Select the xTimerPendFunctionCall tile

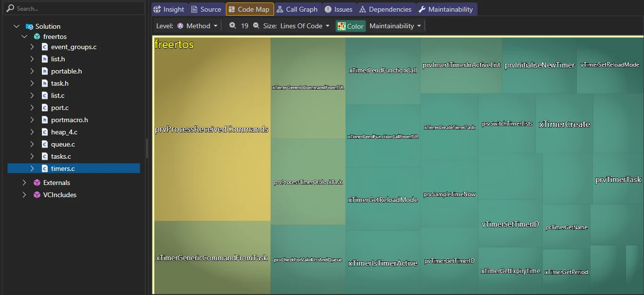coord(383,71)
